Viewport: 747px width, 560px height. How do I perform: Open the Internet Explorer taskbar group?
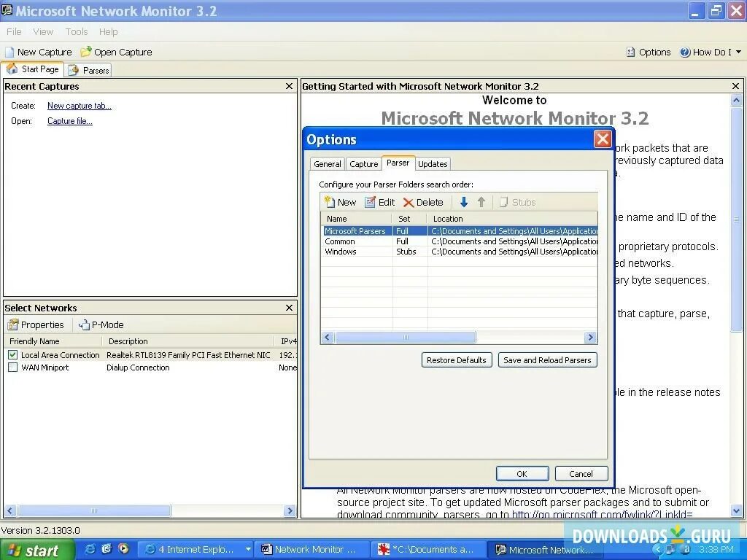[x=197, y=550]
